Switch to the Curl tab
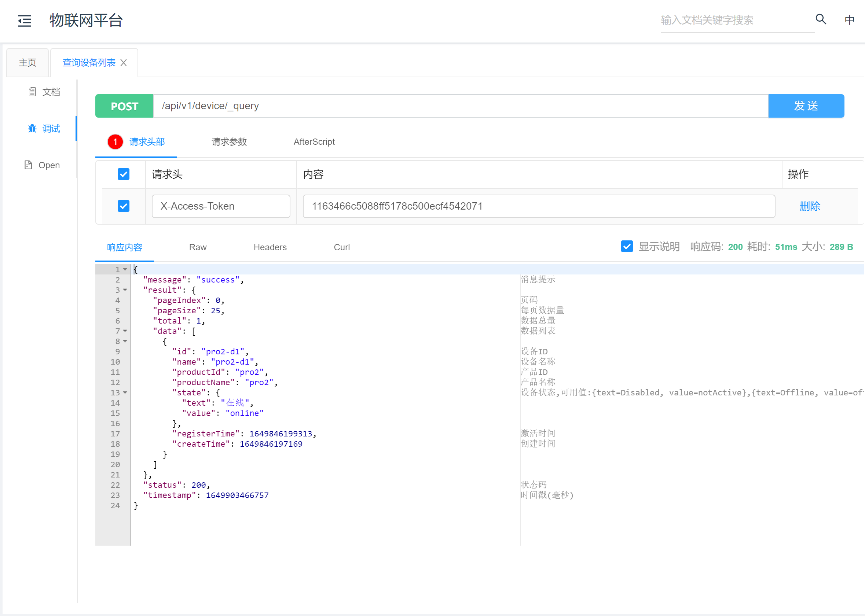The height and width of the screenshot is (616, 865). [x=342, y=247]
